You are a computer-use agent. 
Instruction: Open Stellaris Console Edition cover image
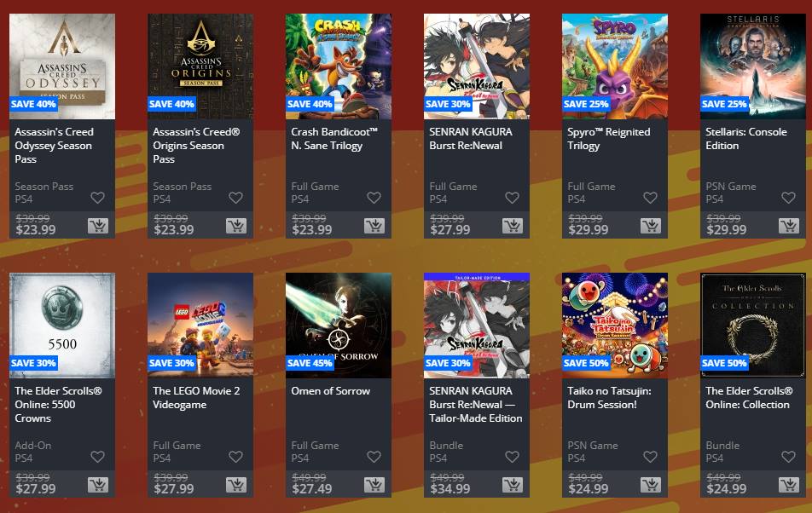tap(753, 66)
